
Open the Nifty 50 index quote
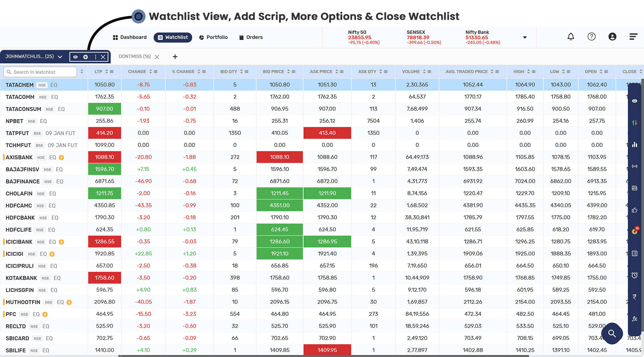(364, 38)
